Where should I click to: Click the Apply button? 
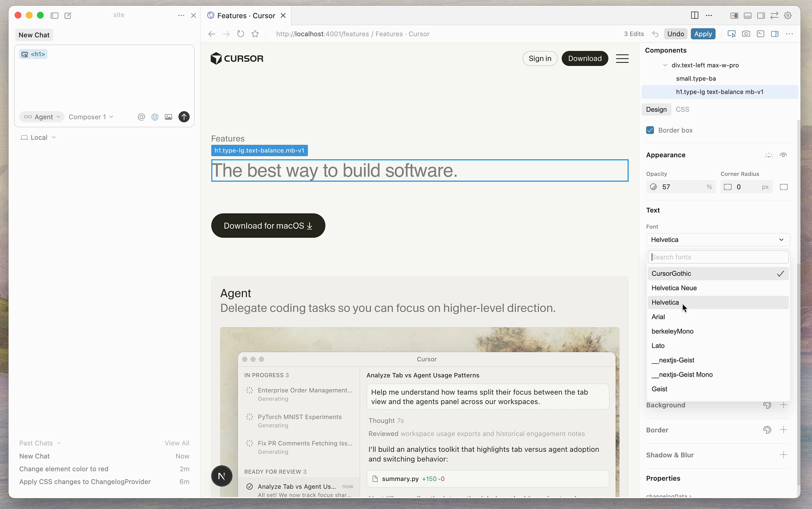tap(703, 34)
